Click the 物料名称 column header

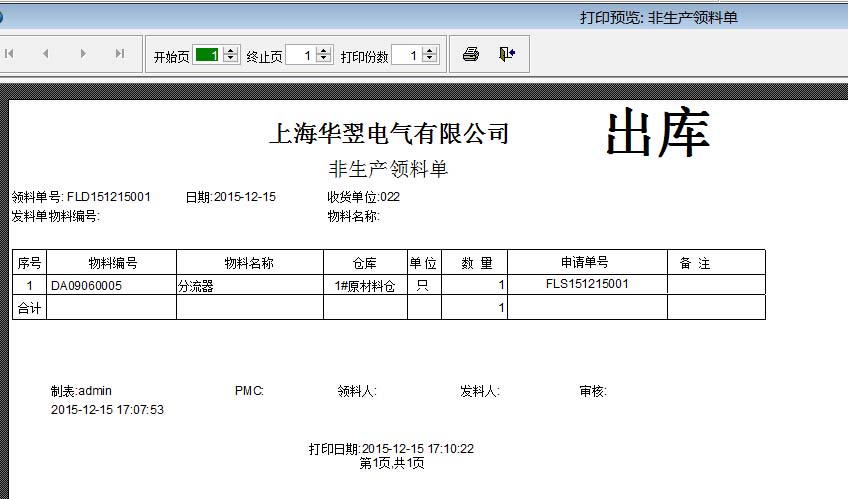249,263
